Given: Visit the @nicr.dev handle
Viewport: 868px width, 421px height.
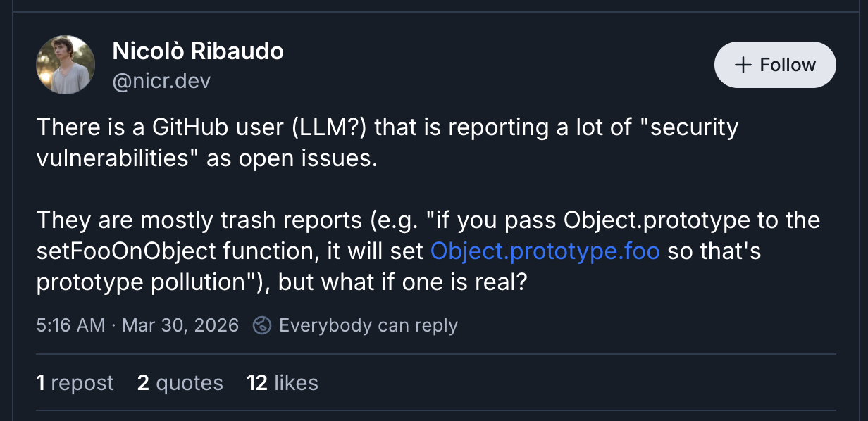Looking at the screenshot, I should click(x=161, y=81).
